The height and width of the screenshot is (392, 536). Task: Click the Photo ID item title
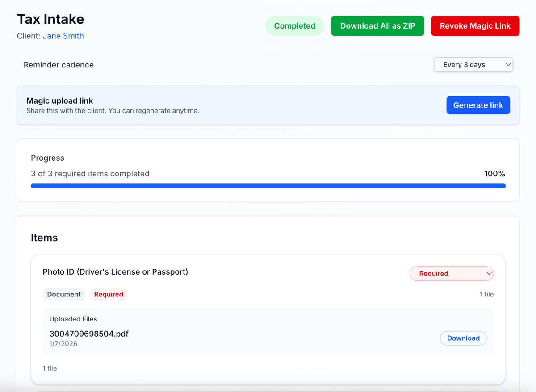[x=115, y=272]
